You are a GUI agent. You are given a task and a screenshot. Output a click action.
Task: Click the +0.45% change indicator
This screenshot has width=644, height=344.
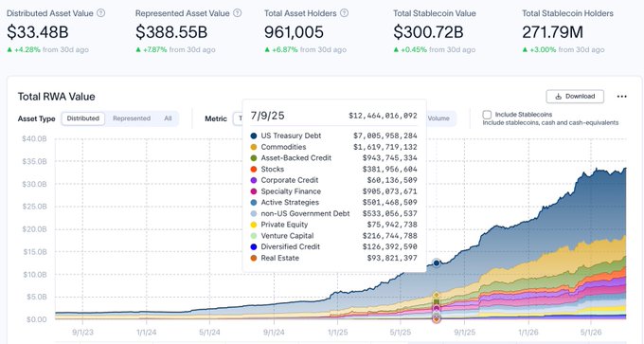[x=410, y=49]
